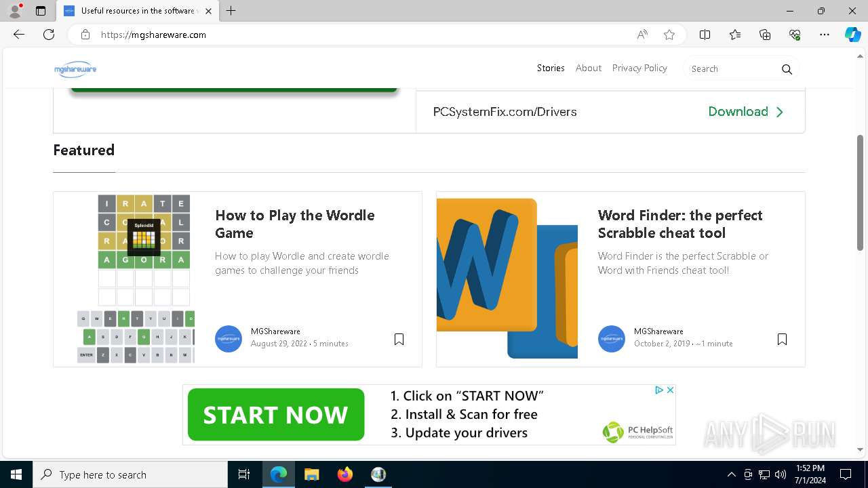Open Task View on the taskbar

(244, 474)
